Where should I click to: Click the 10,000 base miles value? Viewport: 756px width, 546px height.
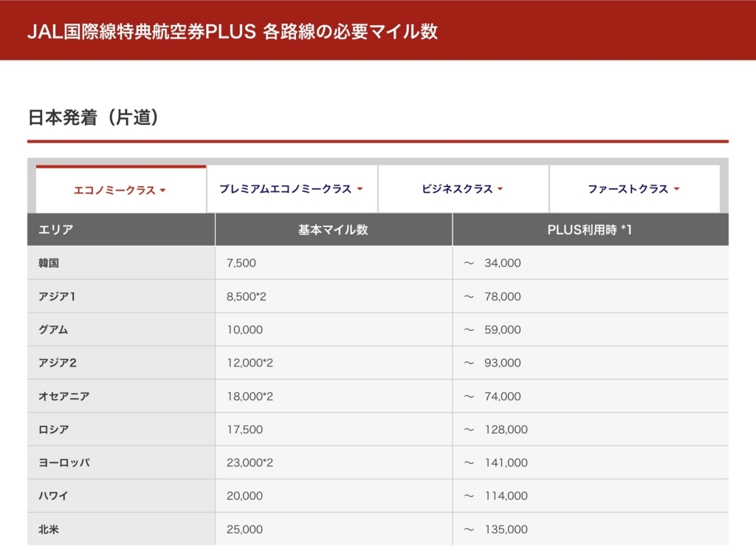pos(244,330)
